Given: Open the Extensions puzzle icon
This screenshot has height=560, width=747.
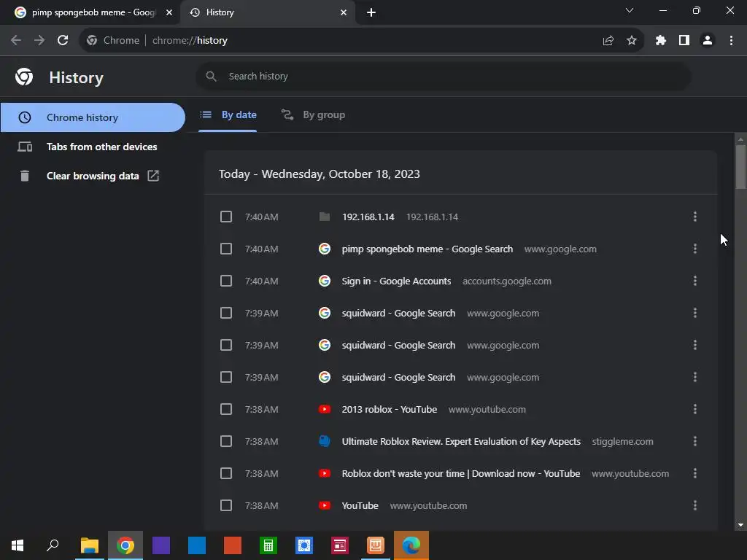Looking at the screenshot, I should pyautogui.click(x=660, y=41).
